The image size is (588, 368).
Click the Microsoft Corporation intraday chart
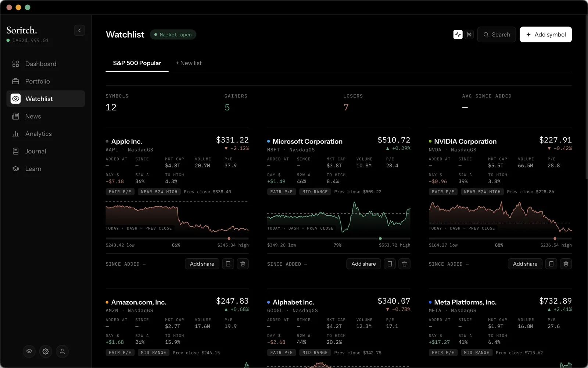pyautogui.click(x=339, y=217)
